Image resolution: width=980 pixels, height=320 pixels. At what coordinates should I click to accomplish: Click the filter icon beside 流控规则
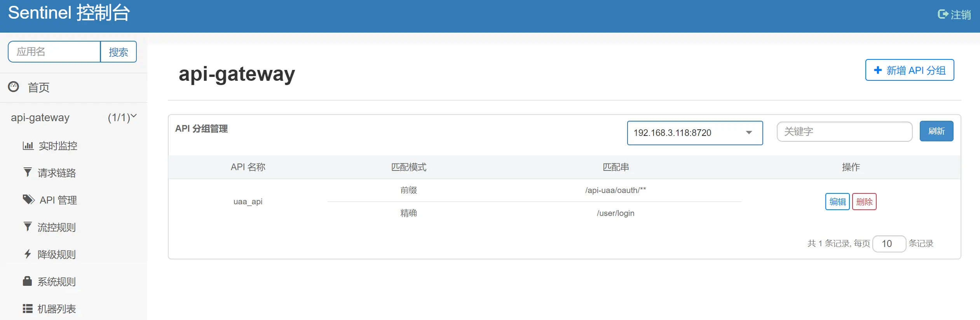(28, 226)
